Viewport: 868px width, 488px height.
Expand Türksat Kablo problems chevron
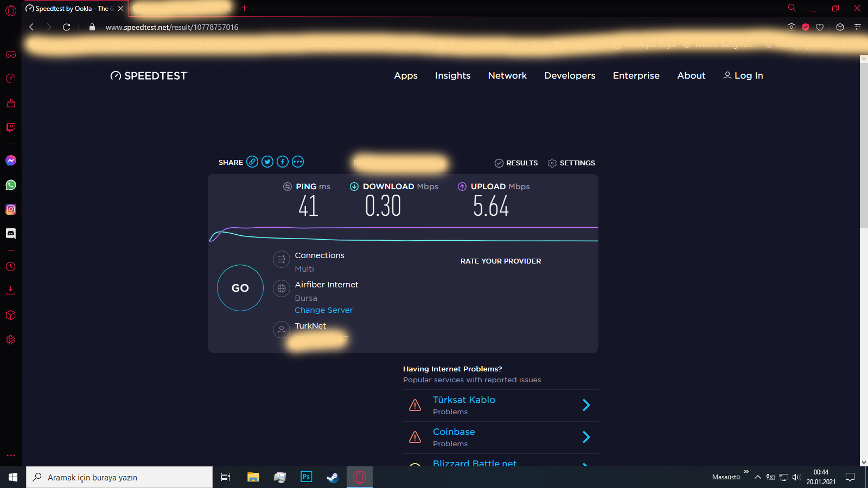tap(586, 405)
